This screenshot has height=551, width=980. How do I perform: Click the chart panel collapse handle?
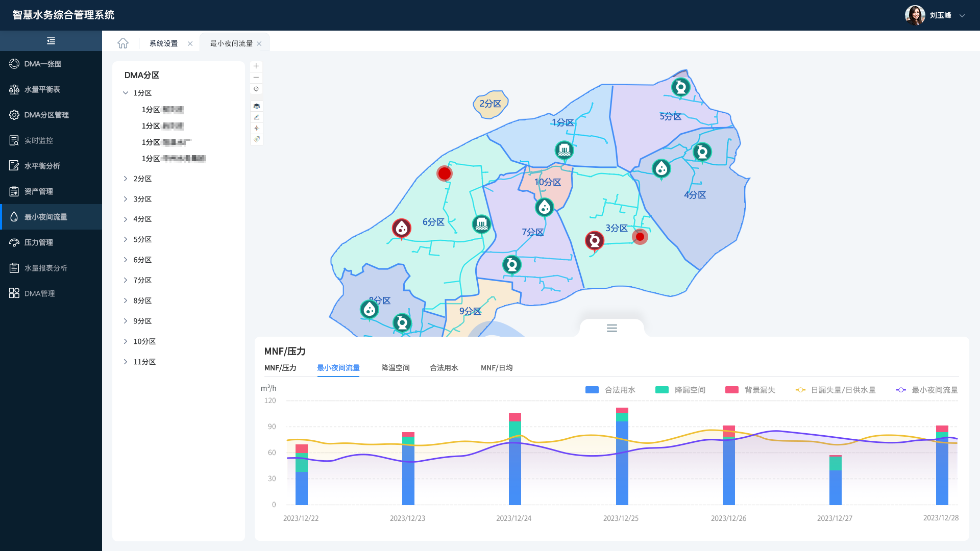(x=612, y=328)
